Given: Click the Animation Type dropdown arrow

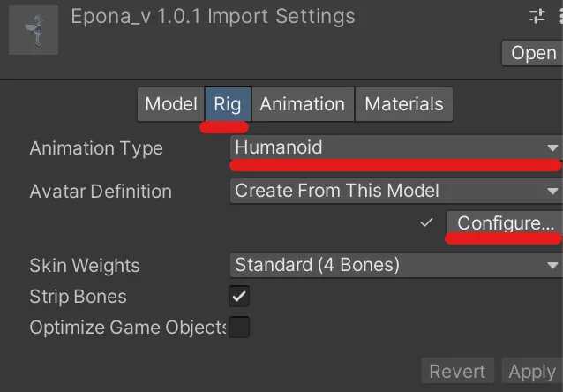Looking at the screenshot, I should click(x=552, y=147).
